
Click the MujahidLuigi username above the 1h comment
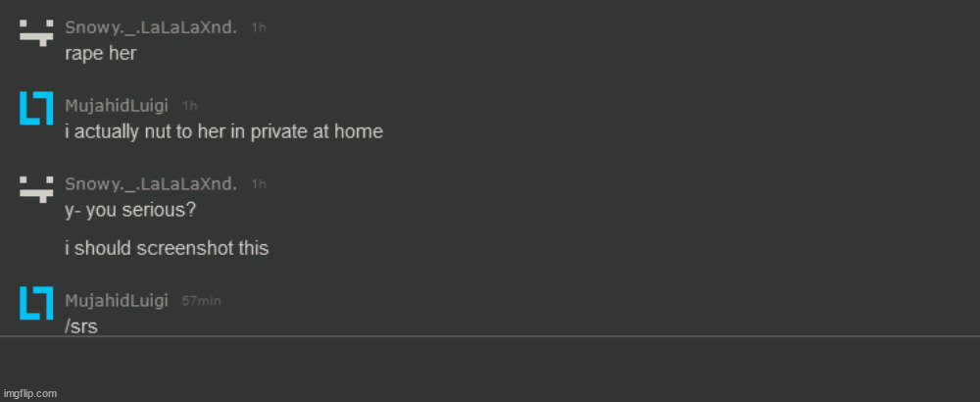117,105
